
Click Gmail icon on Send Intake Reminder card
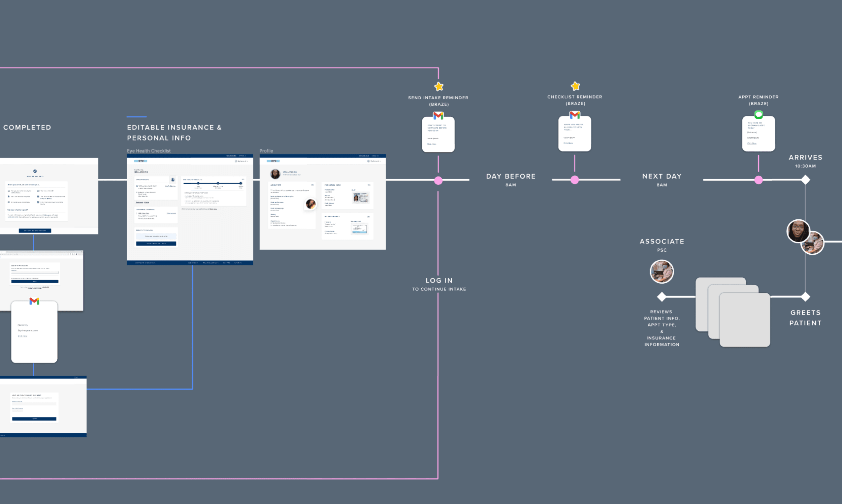pos(438,116)
